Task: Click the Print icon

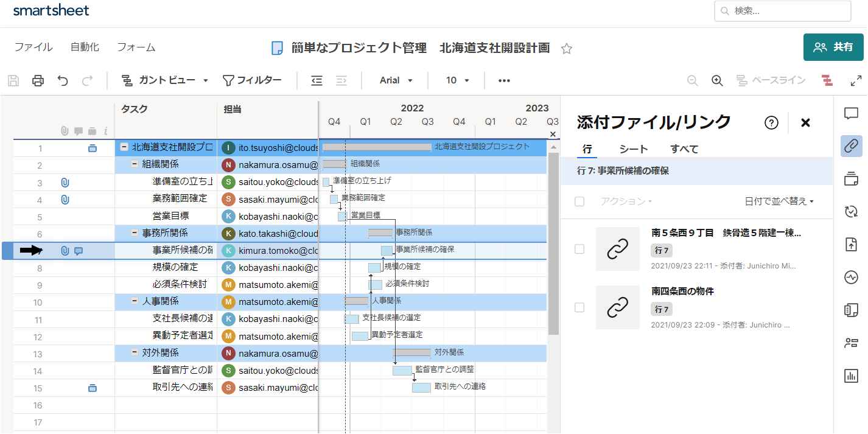Action: 38,80
